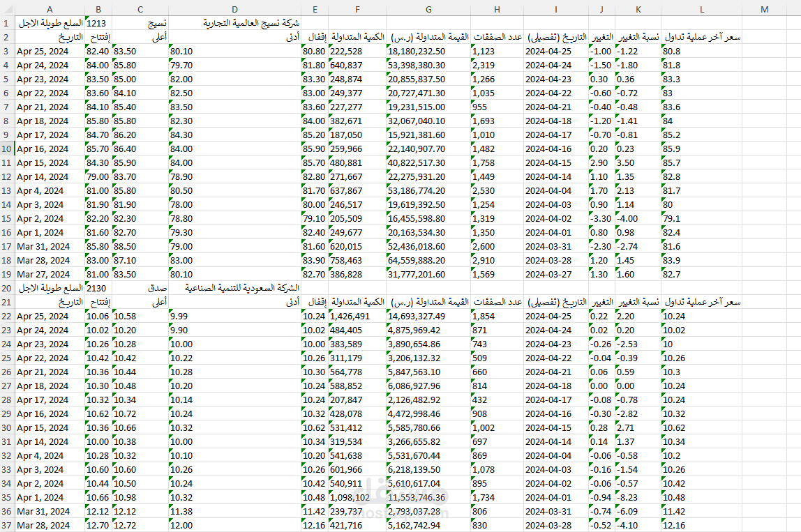Click close price cell 10.62
This screenshot has height=532, width=801.
tap(315, 428)
